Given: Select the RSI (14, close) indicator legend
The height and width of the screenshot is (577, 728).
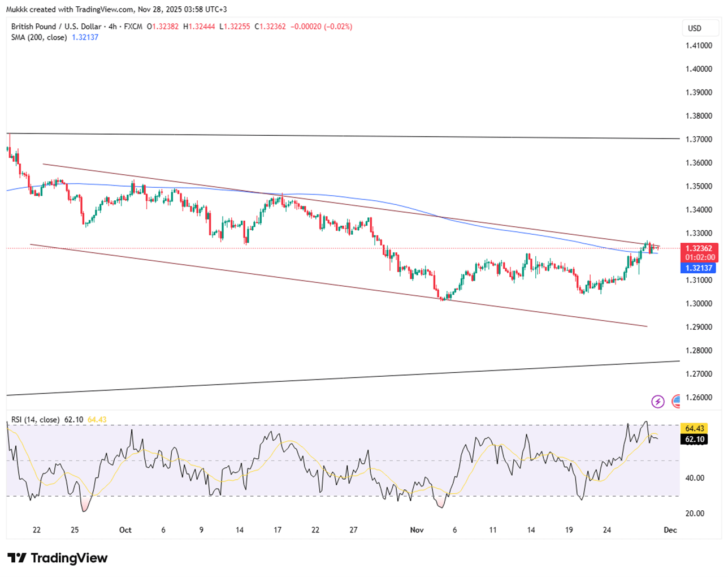Looking at the screenshot, I should (x=36, y=420).
